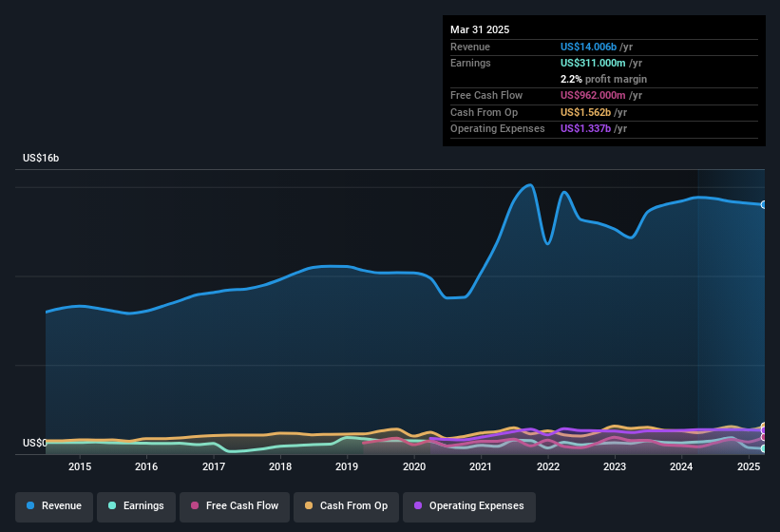Click the 2021 x-axis label
Screen dimensions: 780x532
tap(481, 466)
